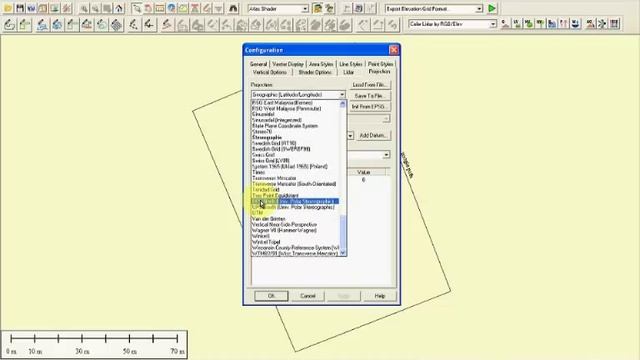This screenshot has width=640, height=360.
Task: Switch to the General tab
Action: tap(258, 64)
